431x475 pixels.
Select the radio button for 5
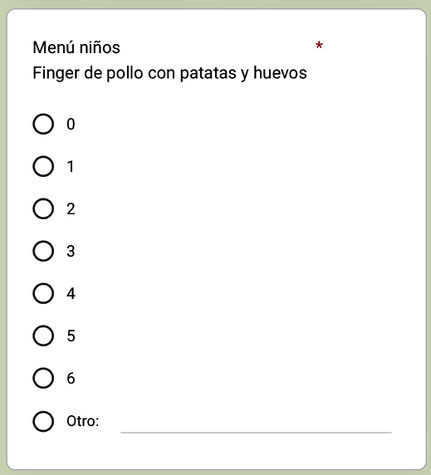point(43,336)
